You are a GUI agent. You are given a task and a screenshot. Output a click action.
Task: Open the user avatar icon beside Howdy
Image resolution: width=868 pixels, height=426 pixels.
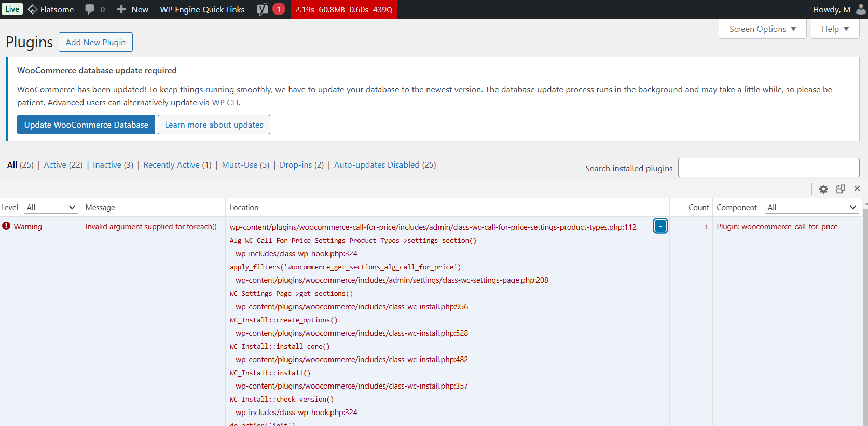click(x=860, y=9)
